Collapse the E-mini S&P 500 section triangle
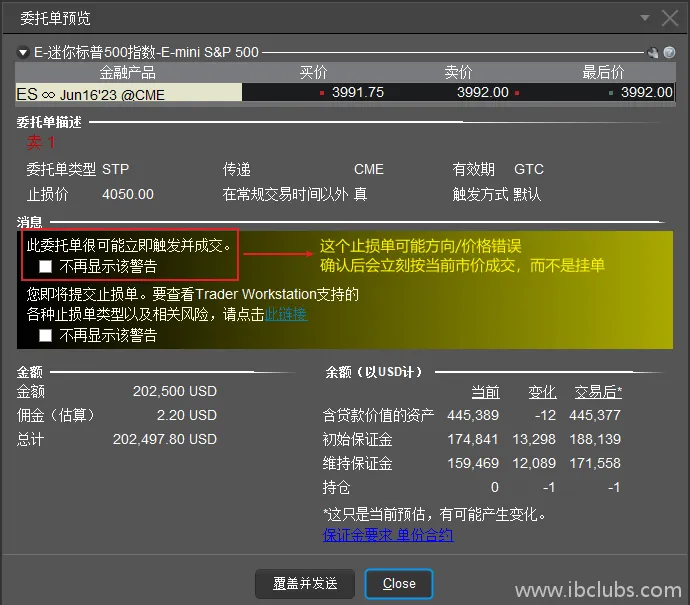Viewport: 690px width, 605px height. click(23, 53)
